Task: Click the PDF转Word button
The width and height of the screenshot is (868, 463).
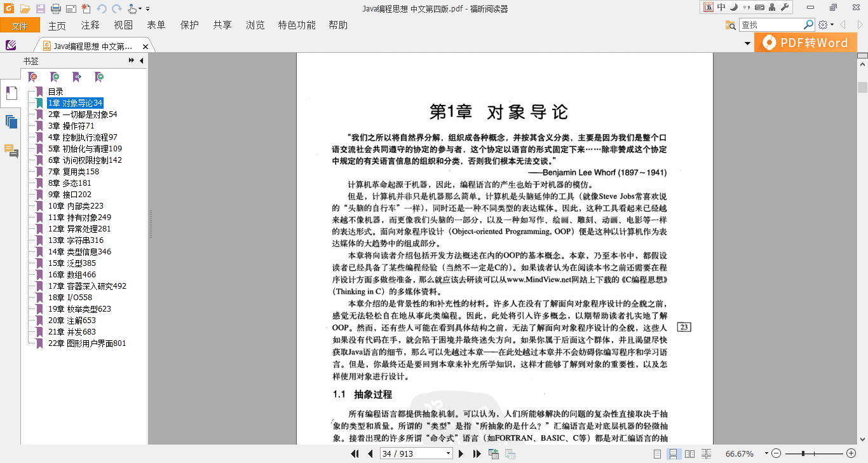Action: click(805, 43)
